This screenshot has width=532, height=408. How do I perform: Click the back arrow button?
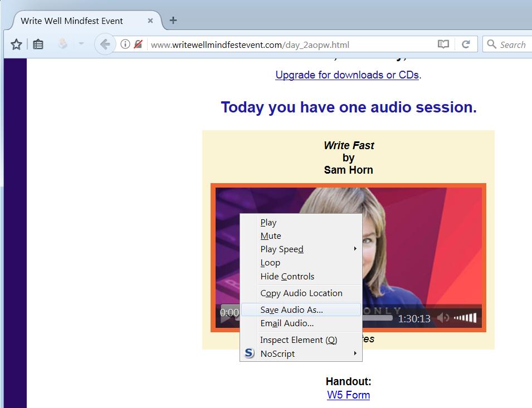tap(105, 44)
